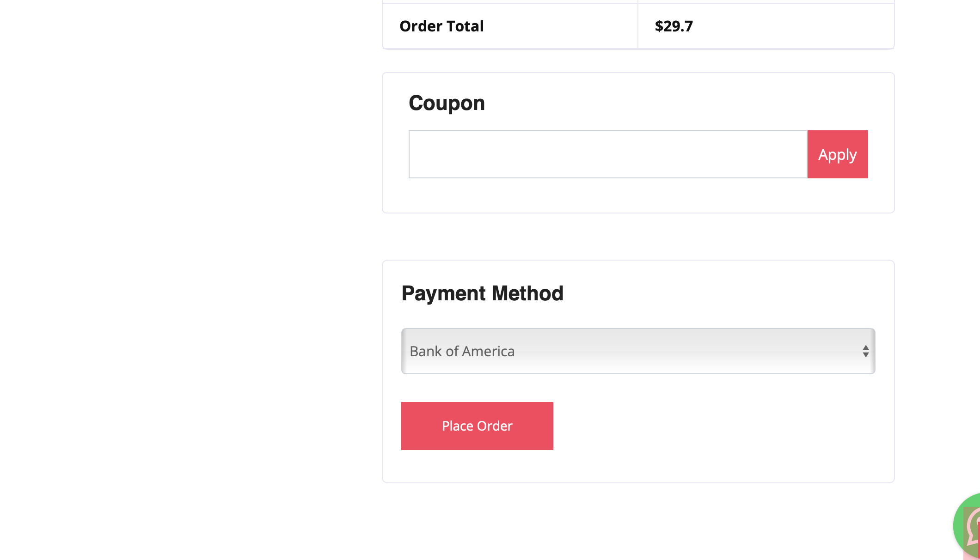
Task: Click the Place Order button
Action: coord(477,426)
